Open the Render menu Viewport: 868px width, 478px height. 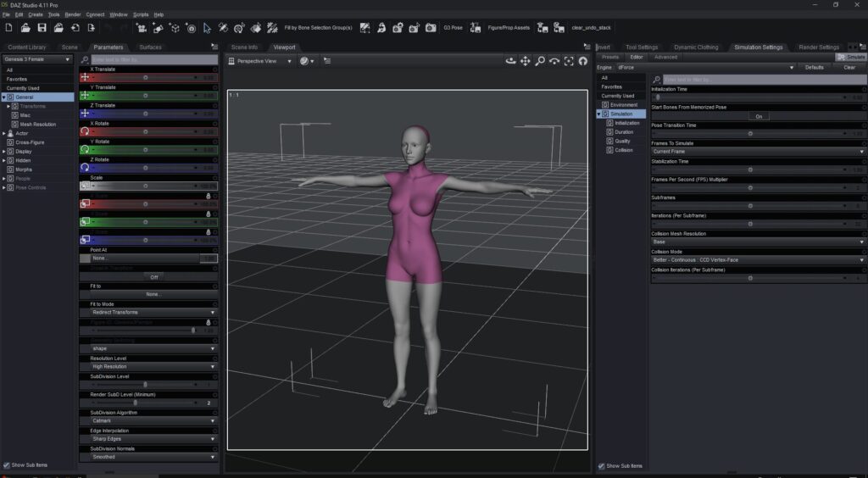(73, 14)
